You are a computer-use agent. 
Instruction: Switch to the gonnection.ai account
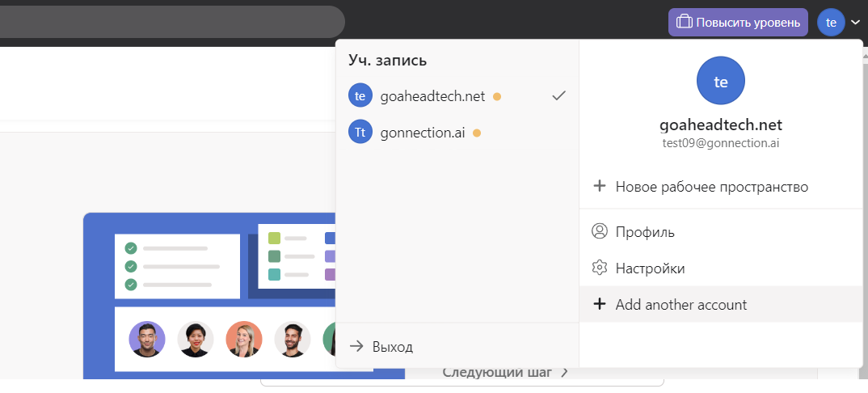pyautogui.click(x=422, y=133)
